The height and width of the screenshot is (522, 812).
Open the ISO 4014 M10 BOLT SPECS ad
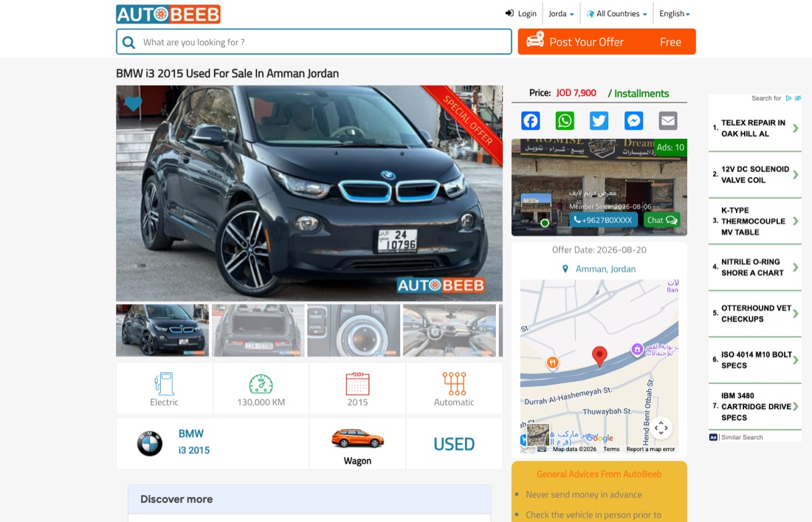tap(754, 360)
